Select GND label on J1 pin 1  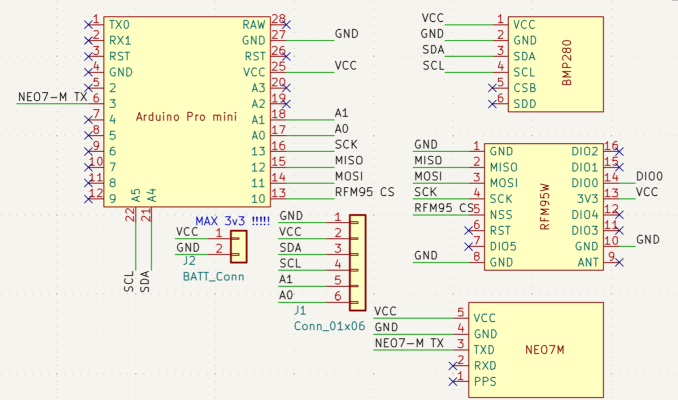click(x=291, y=216)
